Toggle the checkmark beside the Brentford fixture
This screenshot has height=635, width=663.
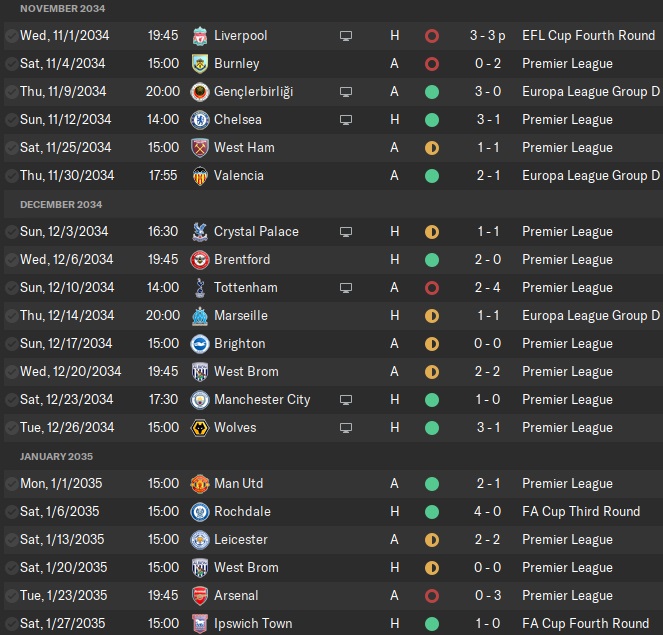coord(11,260)
